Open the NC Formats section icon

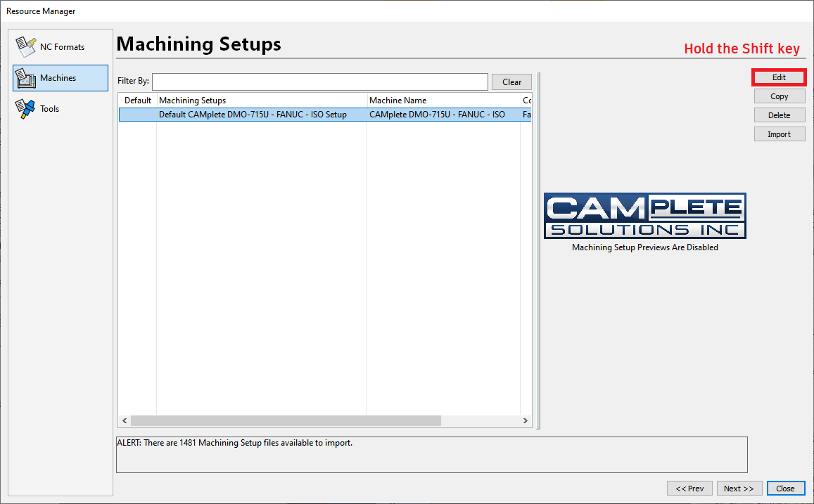click(x=25, y=46)
